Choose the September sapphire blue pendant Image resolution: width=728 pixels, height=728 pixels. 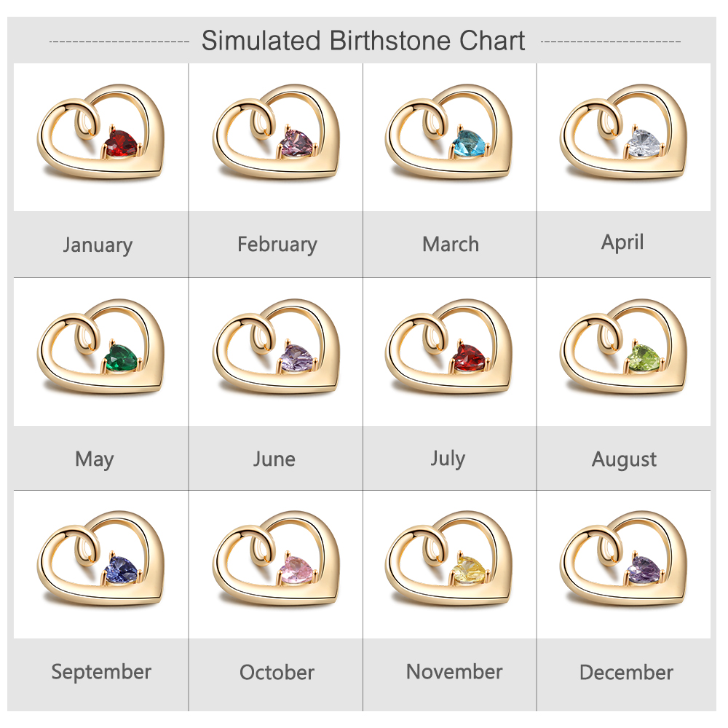100,558
